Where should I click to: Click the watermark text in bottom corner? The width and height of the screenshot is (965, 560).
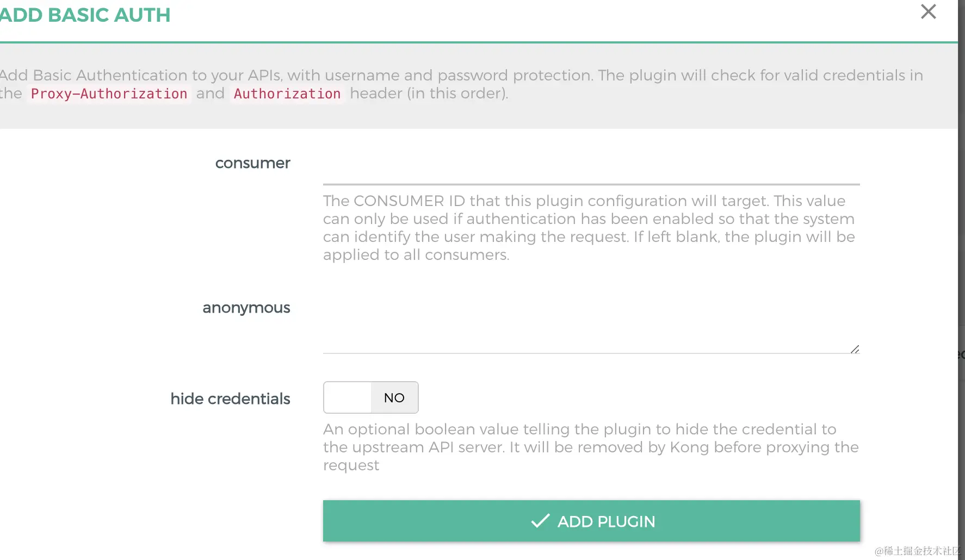917,551
